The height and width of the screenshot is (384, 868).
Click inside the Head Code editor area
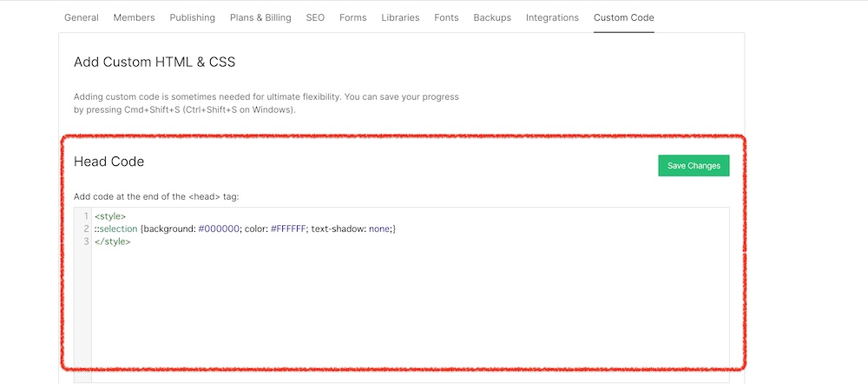click(411, 294)
